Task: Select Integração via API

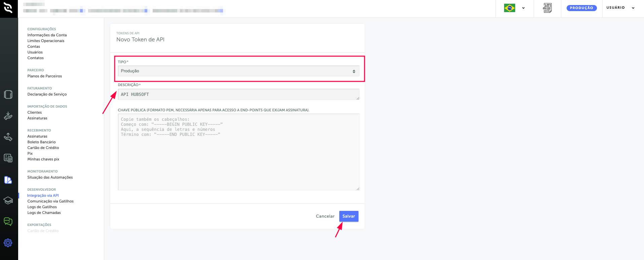Action: point(43,195)
